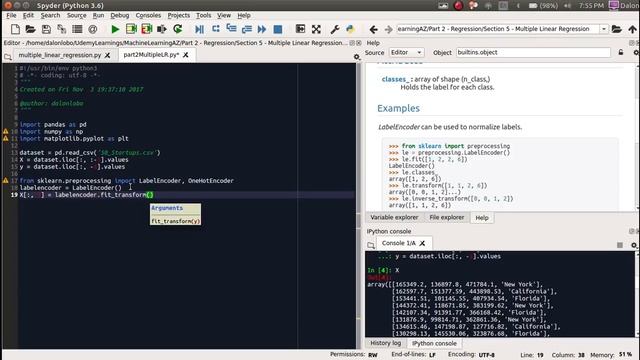640x360 pixels.
Task: Open the Tools menu
Action: pos(203,16)
